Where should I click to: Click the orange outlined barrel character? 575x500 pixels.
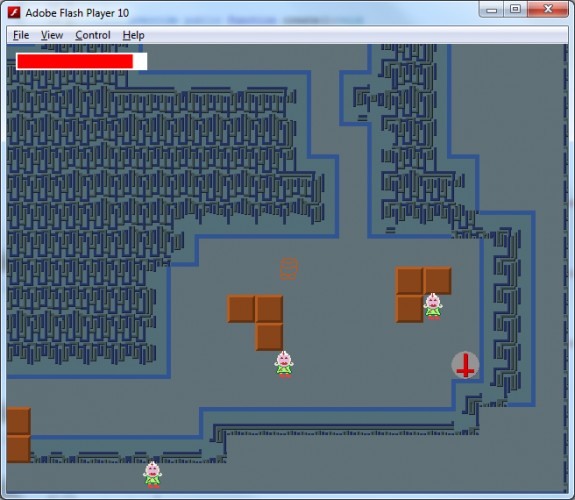point(289,269)
